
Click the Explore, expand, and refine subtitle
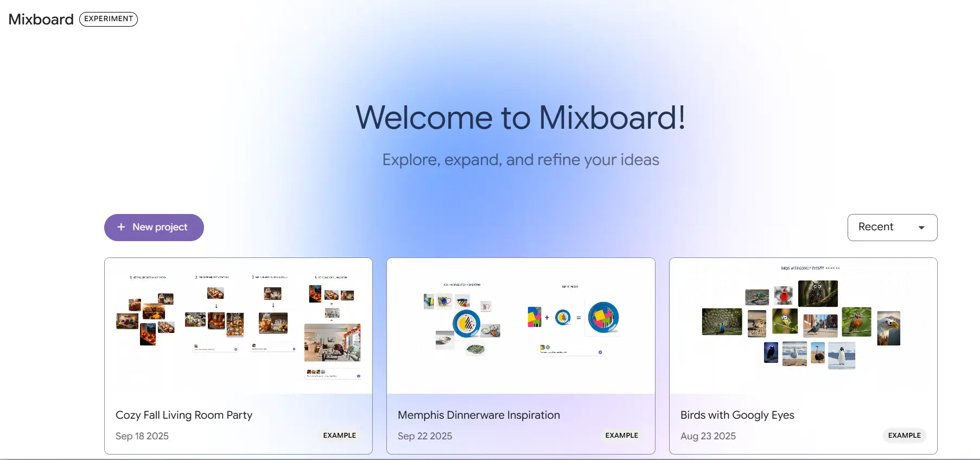[x=520, y=160]
